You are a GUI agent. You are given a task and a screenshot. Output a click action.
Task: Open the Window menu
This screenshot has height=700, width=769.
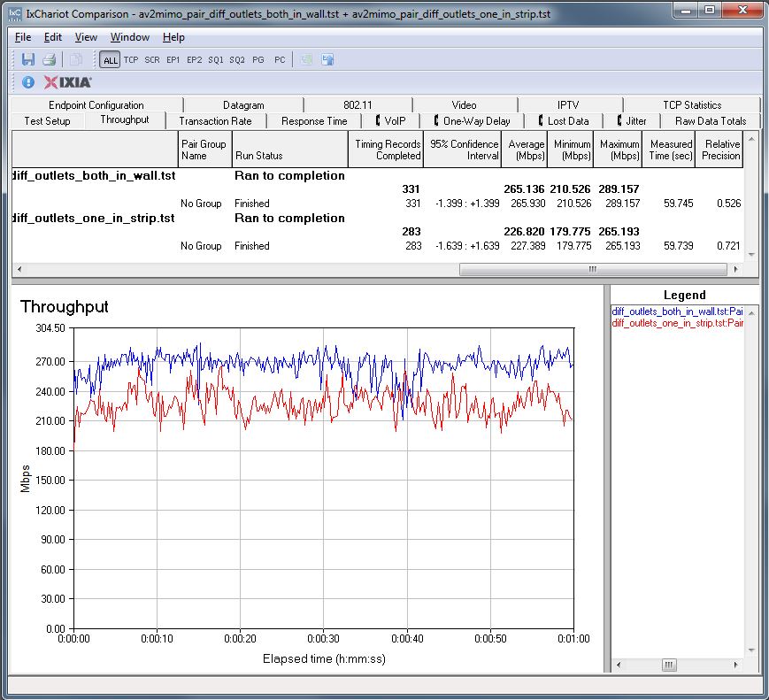click(x=130, y=37)
